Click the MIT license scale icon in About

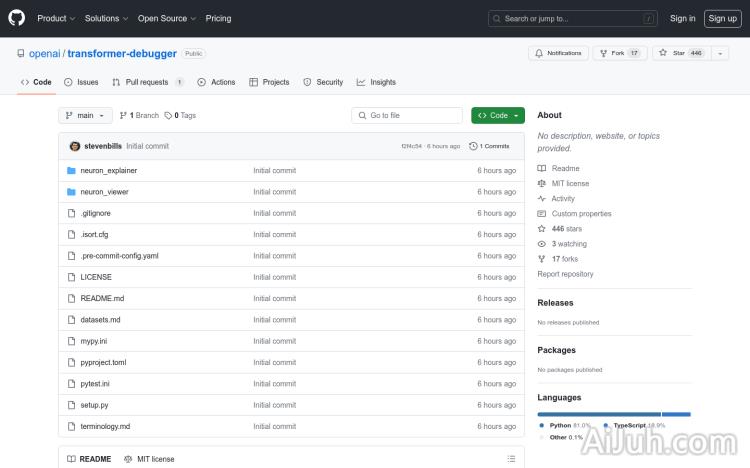[x=541, y=183]
